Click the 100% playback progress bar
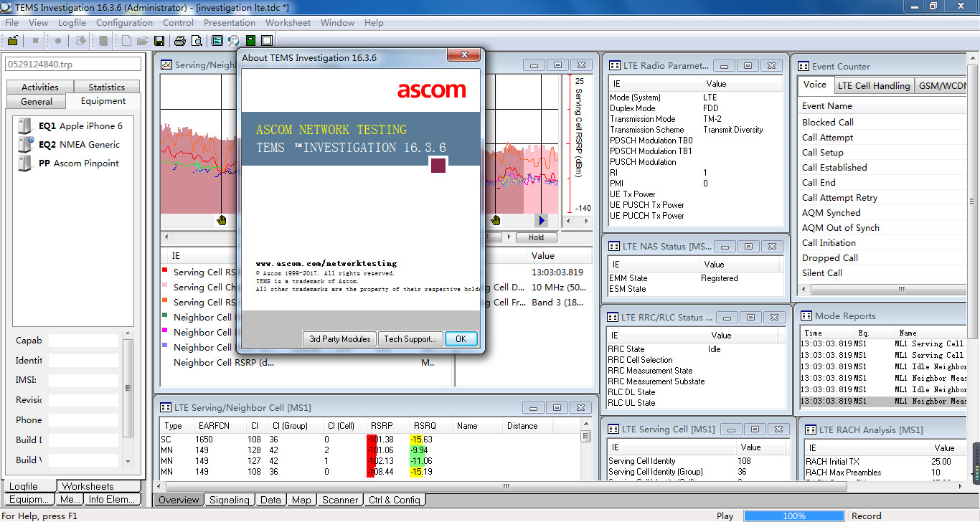The image size is (980, 522). 793,516
